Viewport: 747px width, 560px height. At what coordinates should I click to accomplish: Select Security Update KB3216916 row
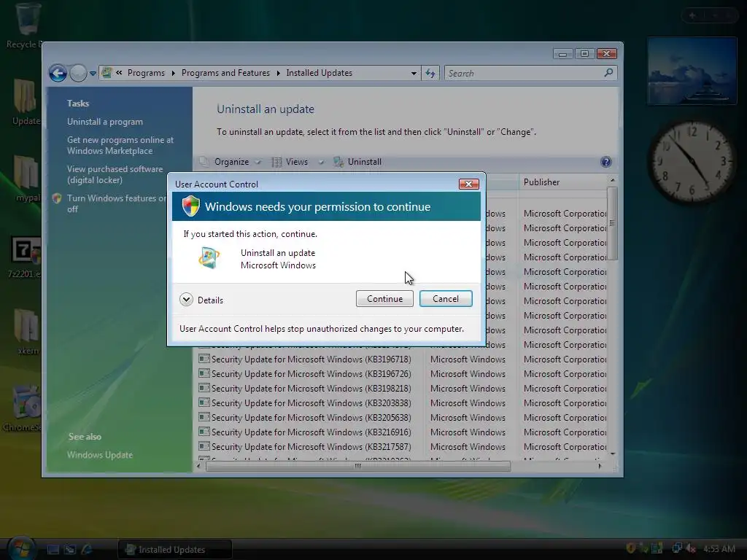coord(402,432)
